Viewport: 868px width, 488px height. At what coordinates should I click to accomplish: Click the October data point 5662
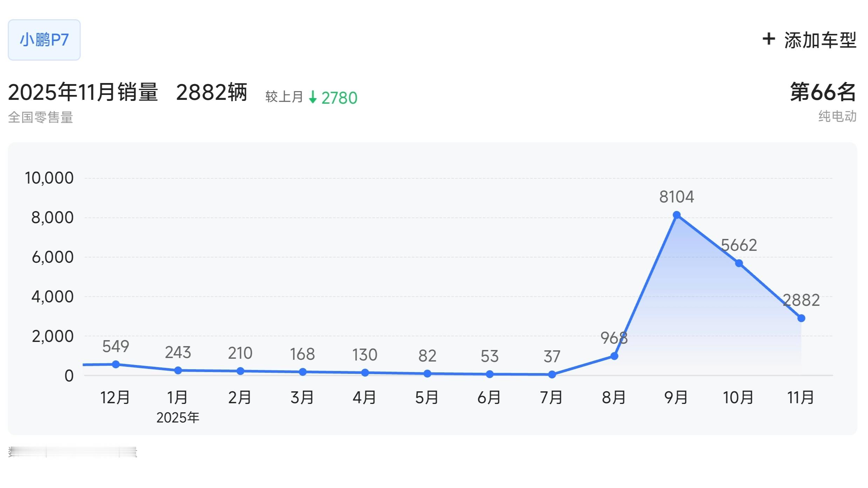click(x=739, y=263)
